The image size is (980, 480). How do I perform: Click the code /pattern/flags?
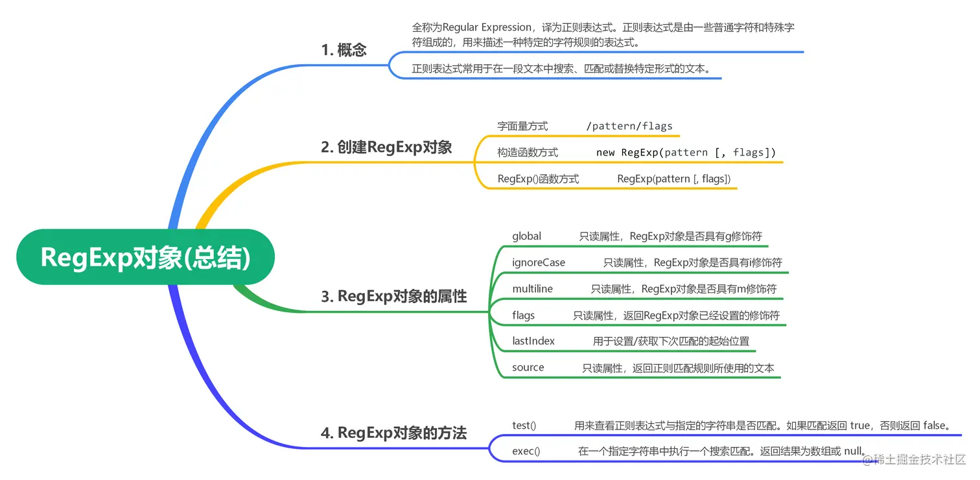tap(629, 126)
